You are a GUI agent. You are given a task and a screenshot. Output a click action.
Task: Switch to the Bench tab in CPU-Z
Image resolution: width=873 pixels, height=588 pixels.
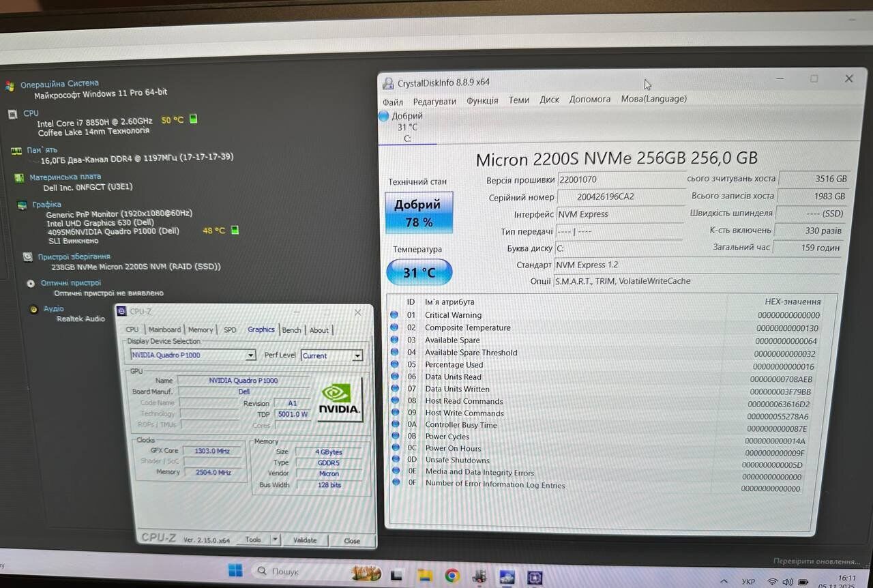click(x=291, y=330)
